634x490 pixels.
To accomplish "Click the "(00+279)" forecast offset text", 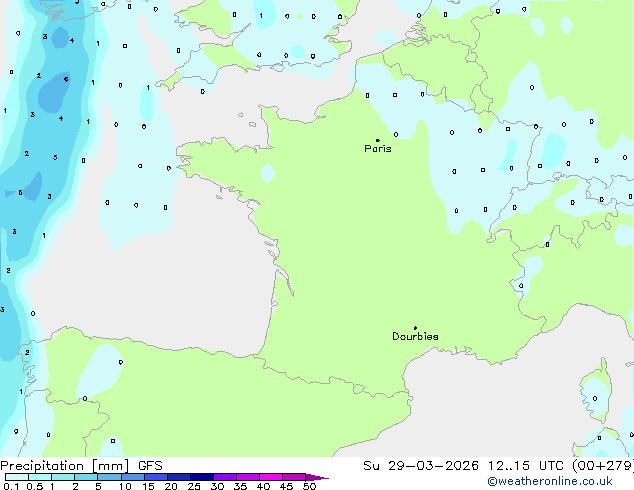I will point(603,466).
